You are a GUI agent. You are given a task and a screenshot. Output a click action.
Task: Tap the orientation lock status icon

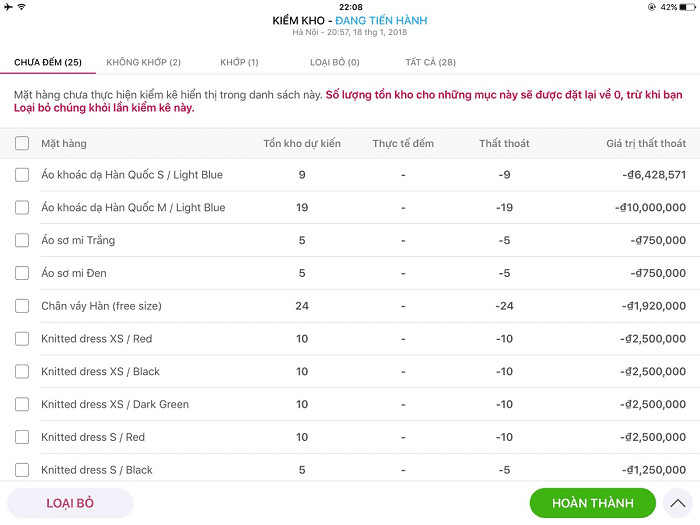point(652,7)
